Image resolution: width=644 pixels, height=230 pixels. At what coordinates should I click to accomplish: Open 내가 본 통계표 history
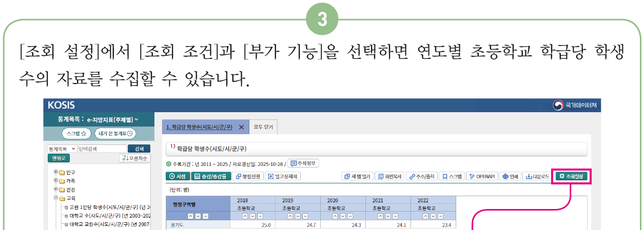(x=115, y=134)
